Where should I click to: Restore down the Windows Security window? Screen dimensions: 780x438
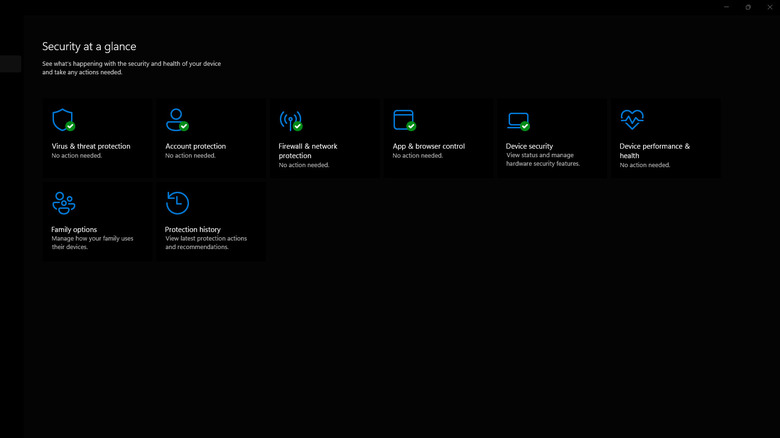[748, 7]
